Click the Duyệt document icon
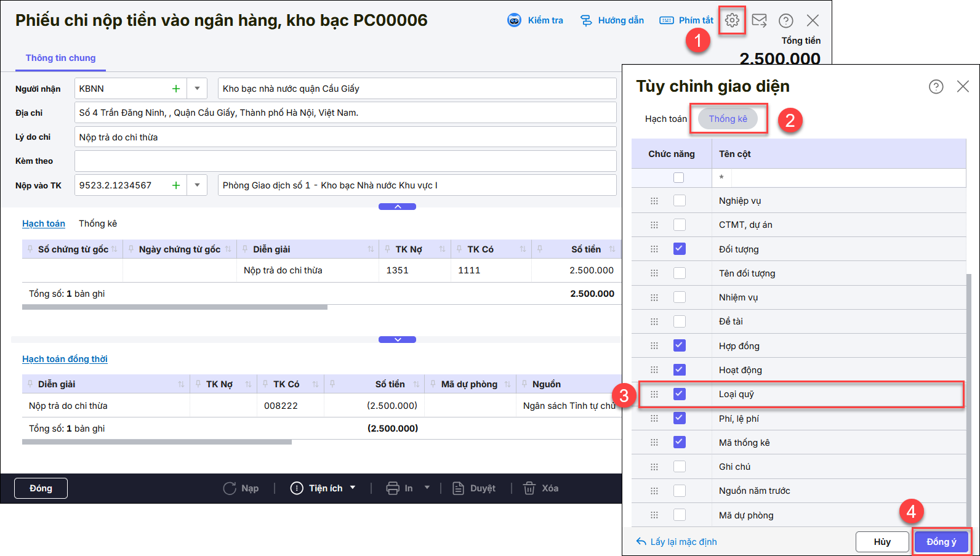Image resolution: width=980 pixels, height=556 pixels. tap(458, 488)
